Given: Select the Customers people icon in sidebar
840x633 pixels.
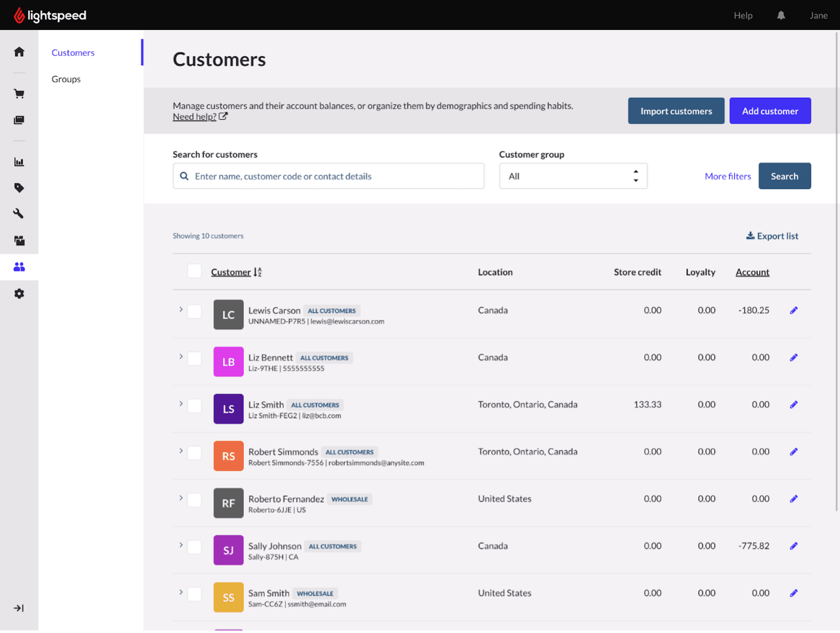Looking at the screenshot, I should pyautogui.click(x=19, y=267).
